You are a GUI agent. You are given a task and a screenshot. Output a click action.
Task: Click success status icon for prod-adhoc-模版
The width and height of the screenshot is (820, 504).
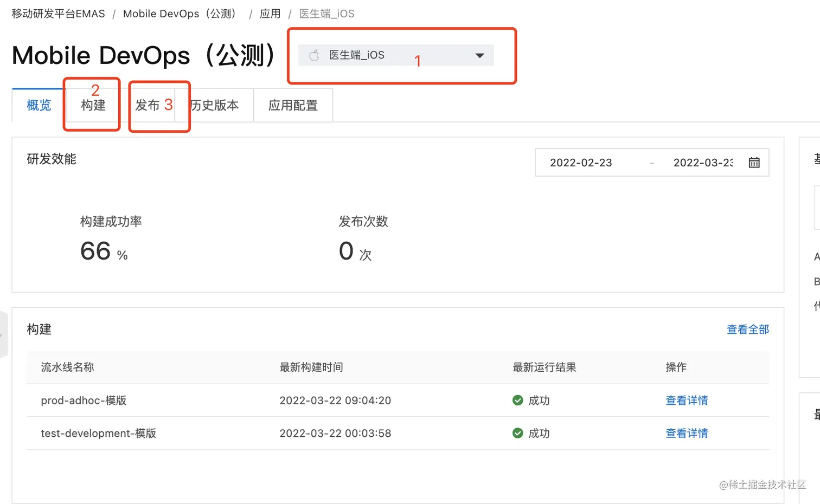pos(518,400)
